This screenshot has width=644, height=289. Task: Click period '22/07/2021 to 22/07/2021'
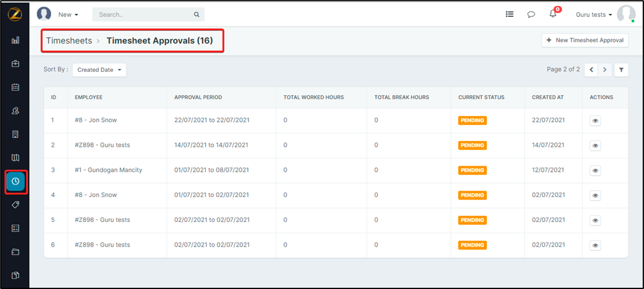point(212,120)
